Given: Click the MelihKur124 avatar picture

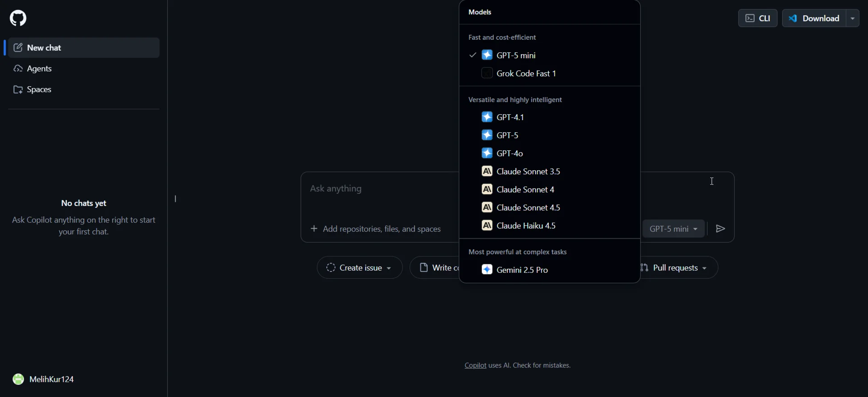Looking at the screenshot, I should coord(18,379).
